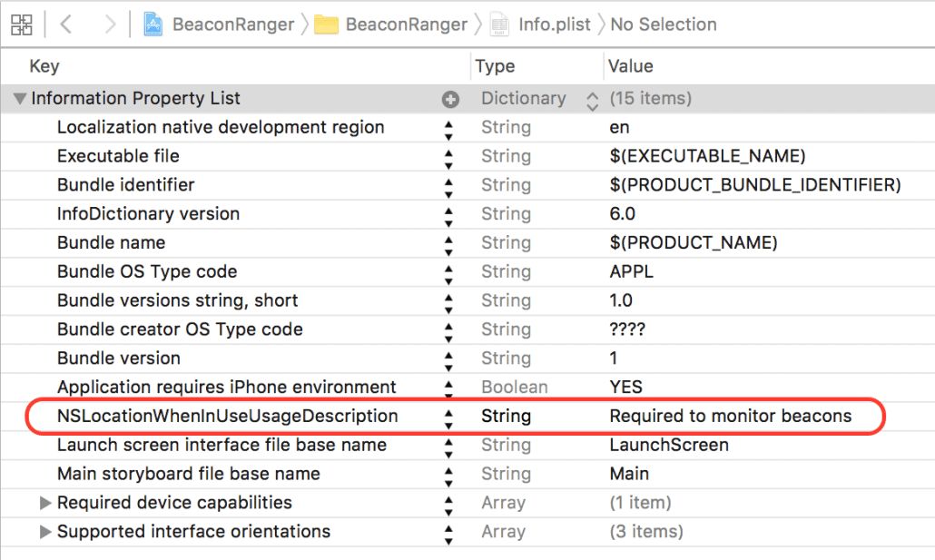Click the back navigation arrow
935x560 pixels.
click(65, 24)
